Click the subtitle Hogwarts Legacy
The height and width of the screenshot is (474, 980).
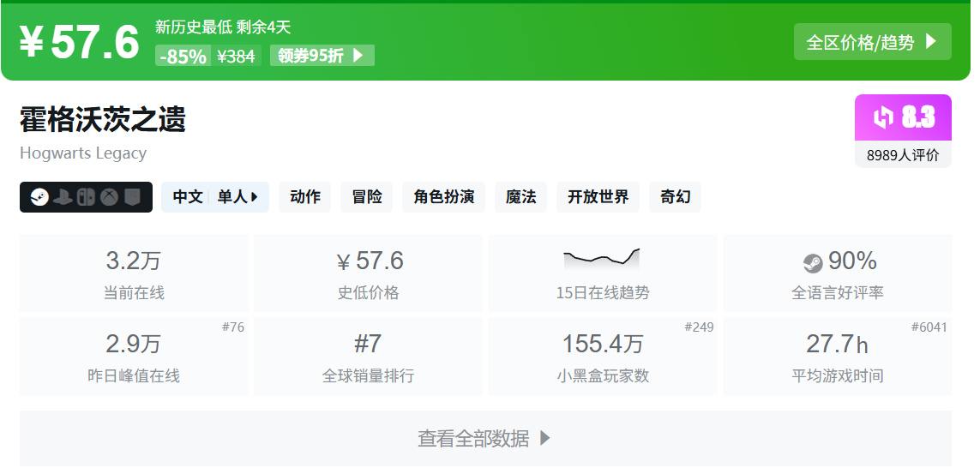(x=83, y=153)
